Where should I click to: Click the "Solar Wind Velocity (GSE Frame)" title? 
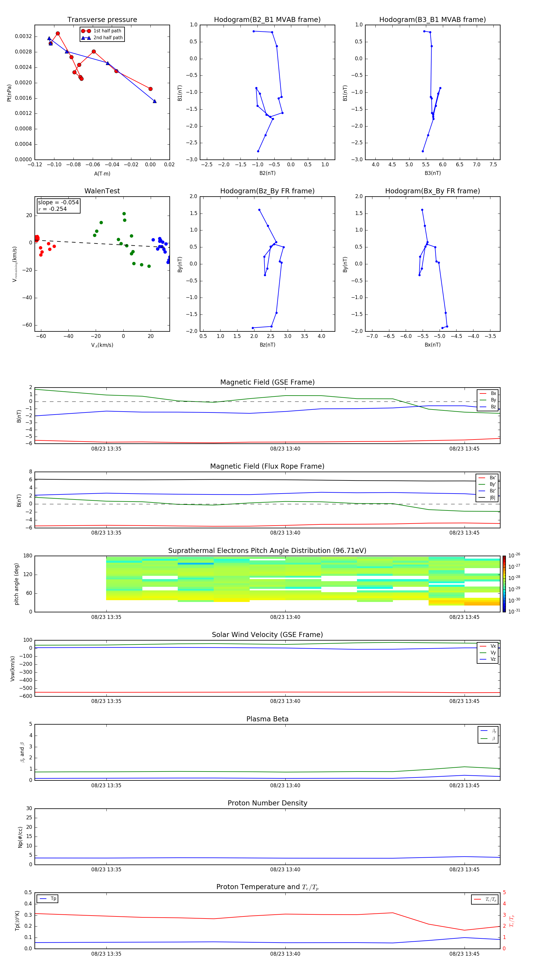pos(267,635)
